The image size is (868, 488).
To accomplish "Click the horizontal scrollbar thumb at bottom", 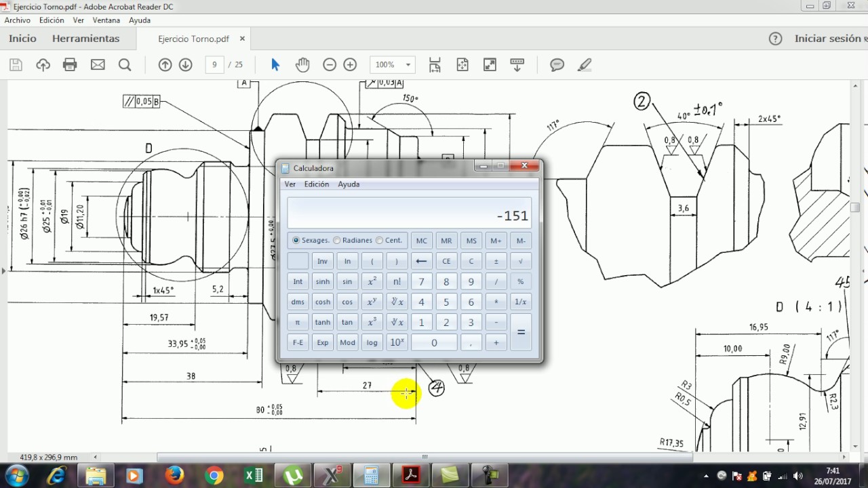I will [425, 457].
